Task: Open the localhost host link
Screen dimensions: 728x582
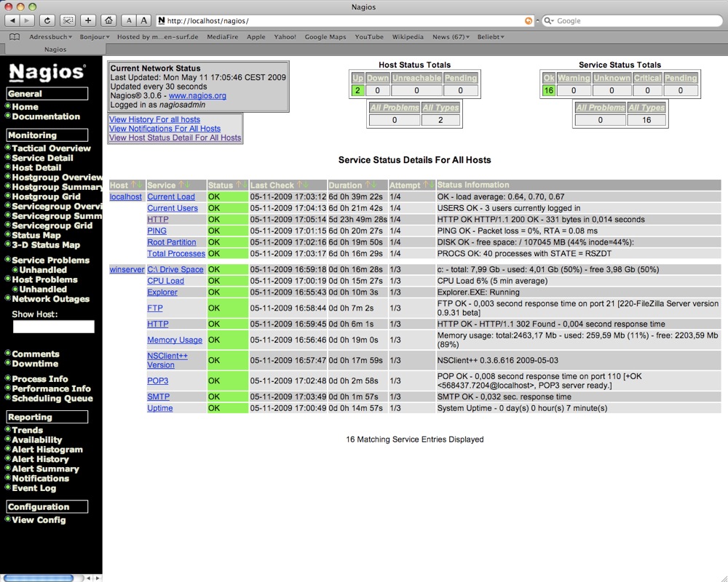Action: pyautogui.click(x=126, y=196)
